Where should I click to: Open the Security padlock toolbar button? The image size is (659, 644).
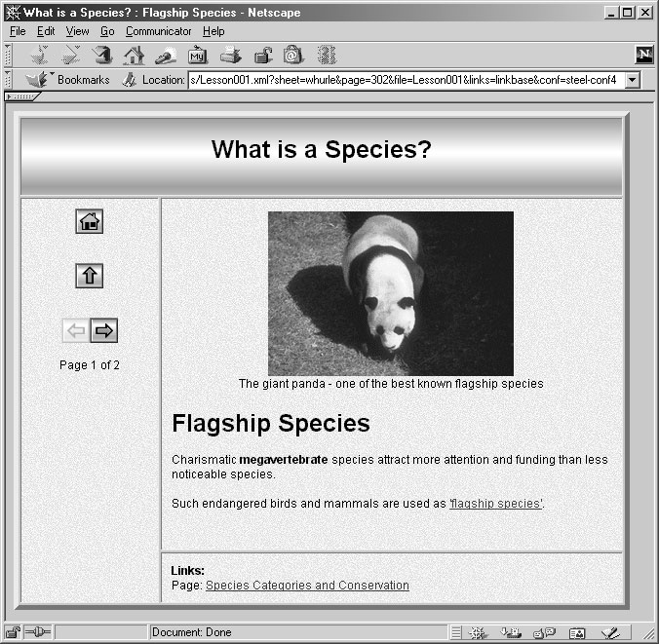point(261,56)
